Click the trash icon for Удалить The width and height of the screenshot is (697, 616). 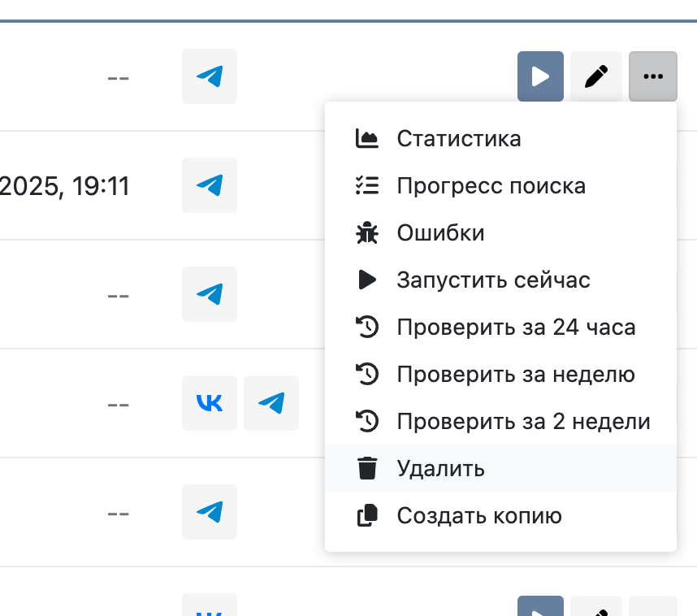pyautogui.click(x=367, y=469)
